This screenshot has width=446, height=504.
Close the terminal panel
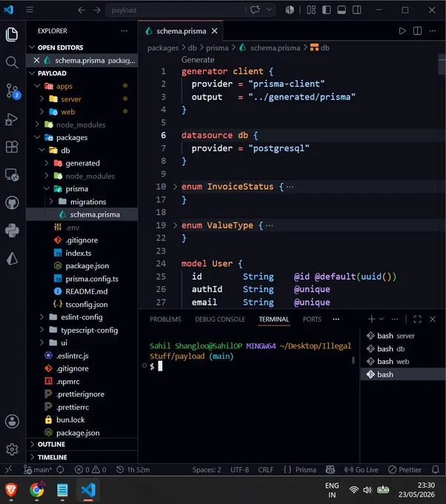[433, 319]
